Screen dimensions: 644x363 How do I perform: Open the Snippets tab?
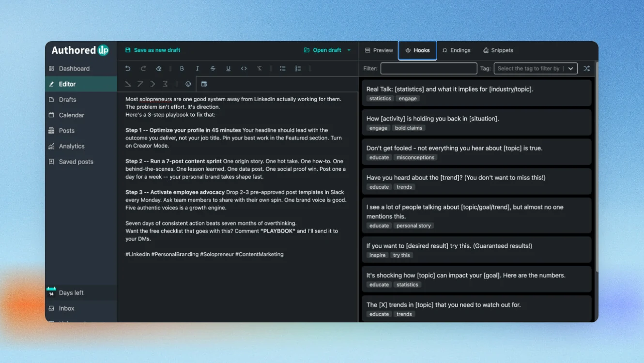(498, 50)
